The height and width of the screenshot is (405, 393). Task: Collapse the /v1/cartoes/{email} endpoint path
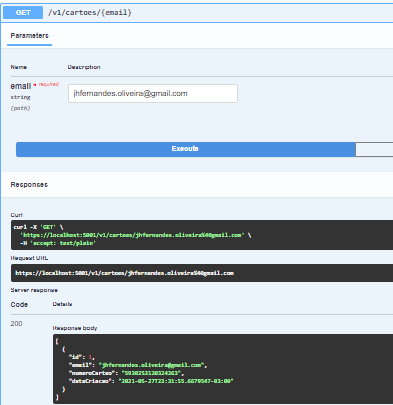tap(90, 13)
